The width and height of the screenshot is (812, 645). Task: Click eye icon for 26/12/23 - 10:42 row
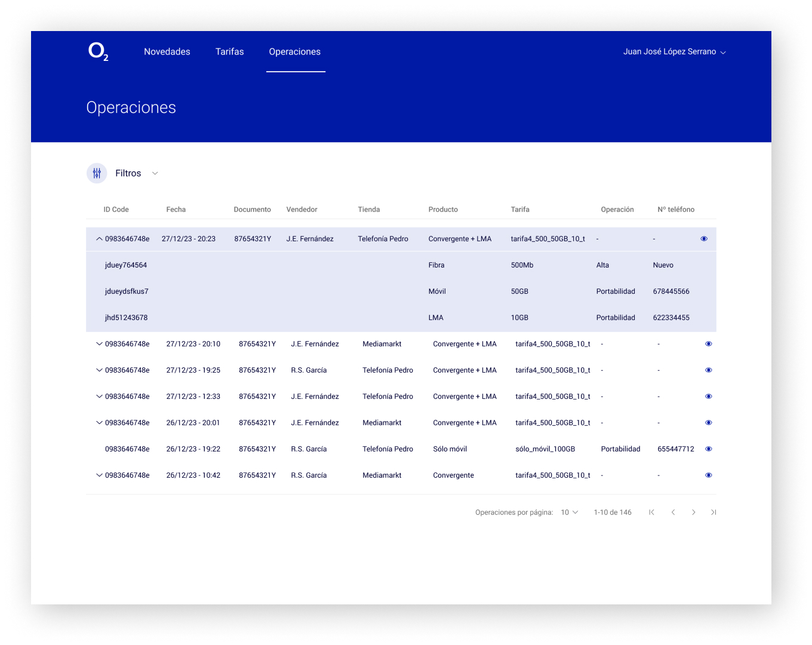click(709, 475)
